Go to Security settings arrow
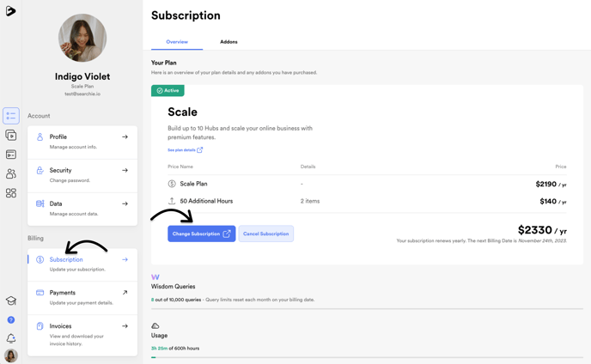Screen dimensions: 591x364 click(125, 170)
